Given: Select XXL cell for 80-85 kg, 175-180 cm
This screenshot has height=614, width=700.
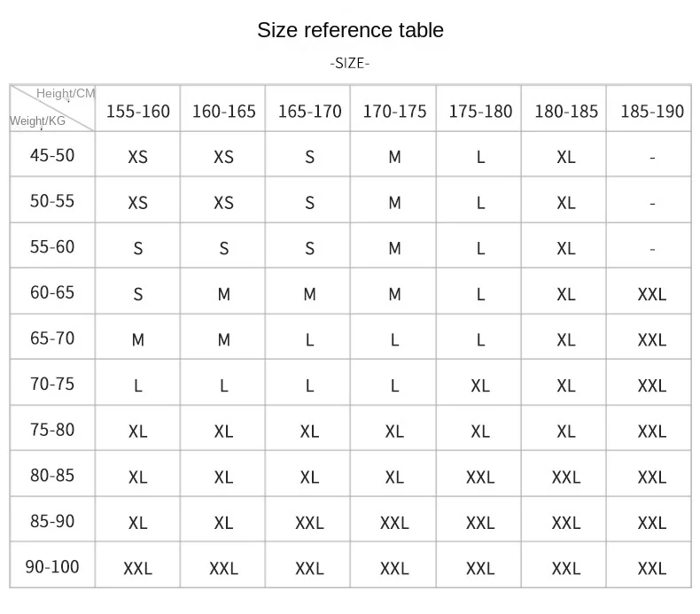Looking at the screenshot, I should coord(480,478).
